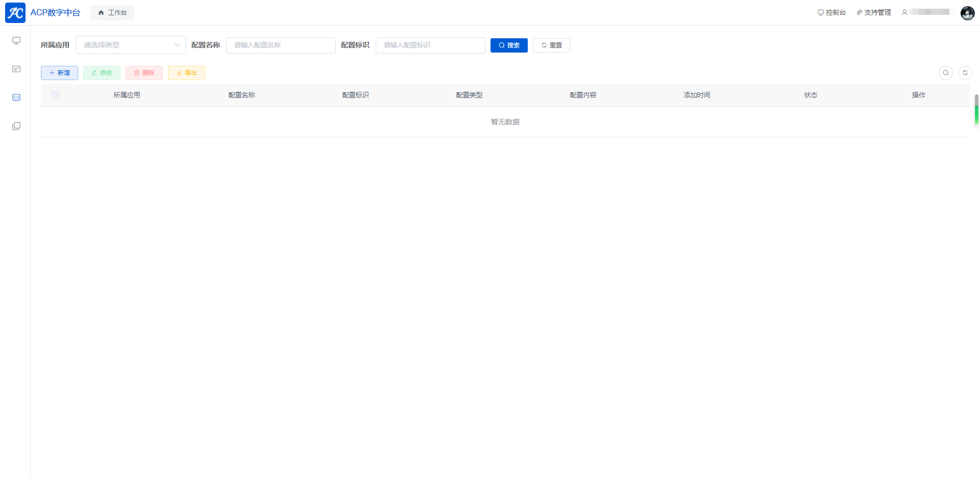The height and width of the screenshot is (478, 980).
Task: Toggle search bar with round magnifier icon
Action: (945, 73)
